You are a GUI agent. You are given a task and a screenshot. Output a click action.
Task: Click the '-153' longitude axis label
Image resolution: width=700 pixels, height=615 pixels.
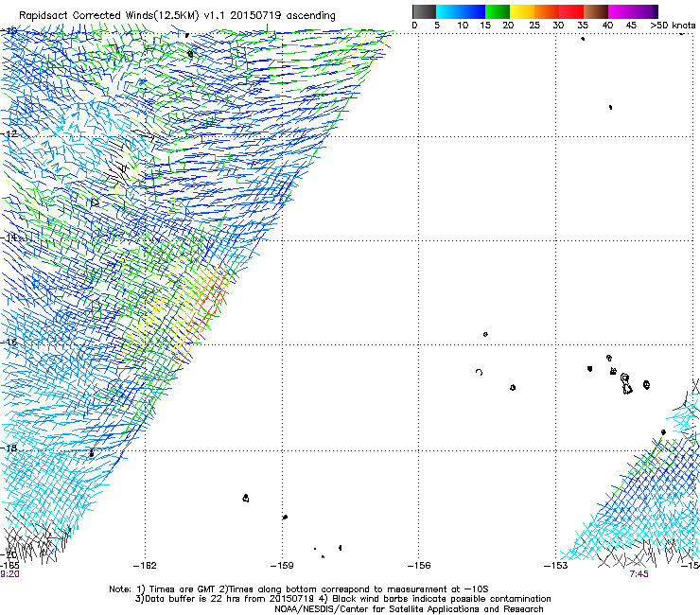coord(556,566)
